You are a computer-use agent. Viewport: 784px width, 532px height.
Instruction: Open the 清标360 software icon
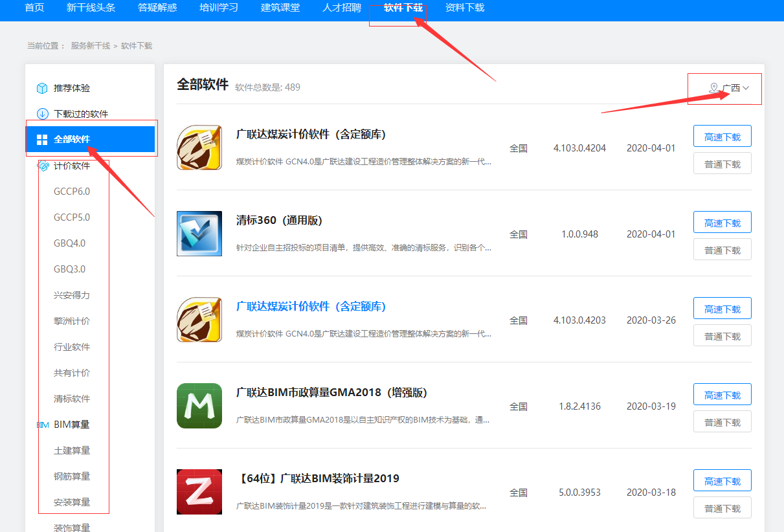pos(199,234)
